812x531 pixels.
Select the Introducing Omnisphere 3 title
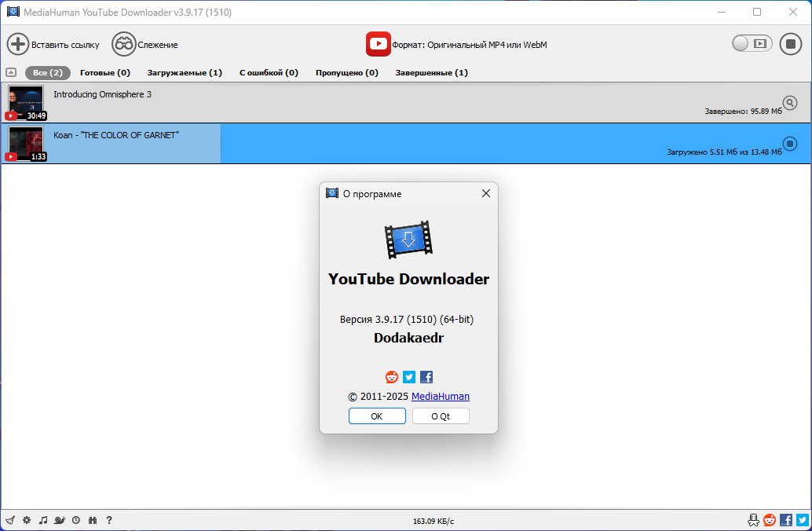pos(103,94)
